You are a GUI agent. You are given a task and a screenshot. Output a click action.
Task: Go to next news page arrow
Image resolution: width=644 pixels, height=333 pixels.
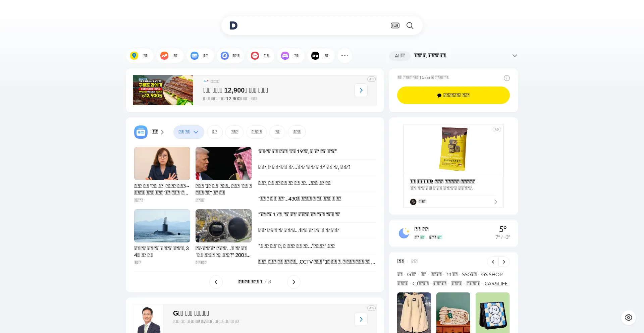[x=293, y=282]
